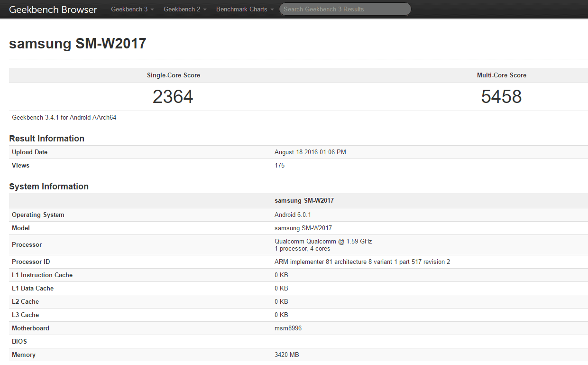Select the multi-core value 5458
Screen dimensions: 588x365
click(501, 97)
